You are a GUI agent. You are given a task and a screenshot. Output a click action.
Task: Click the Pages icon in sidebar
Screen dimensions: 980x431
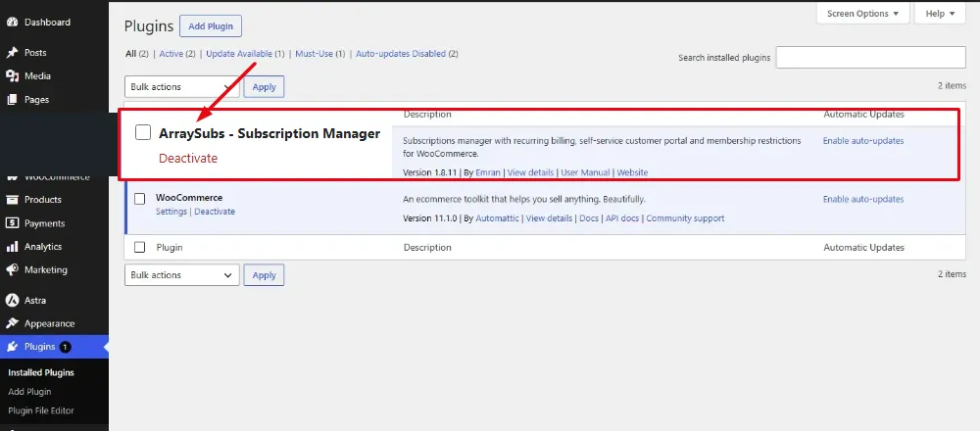12,99
